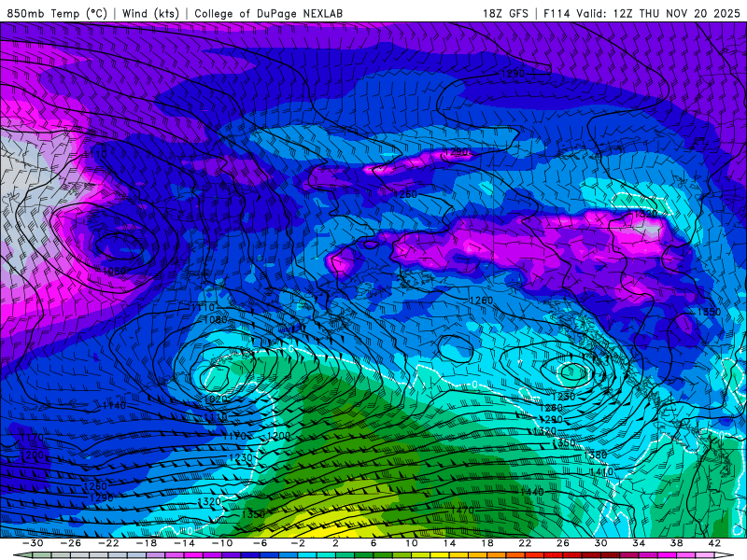Select the 1470 contour label
747x560 pixels.
(x=462, y=511)
